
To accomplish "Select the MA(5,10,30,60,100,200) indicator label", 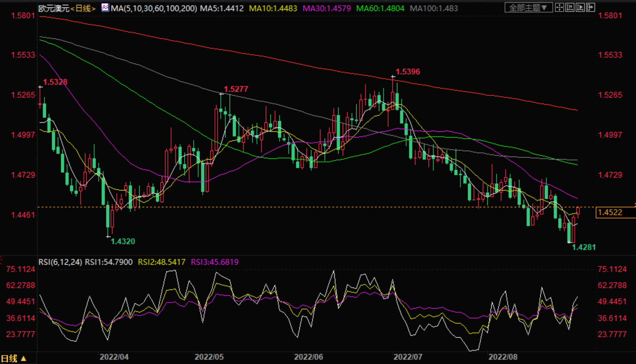I will point(154,8).
